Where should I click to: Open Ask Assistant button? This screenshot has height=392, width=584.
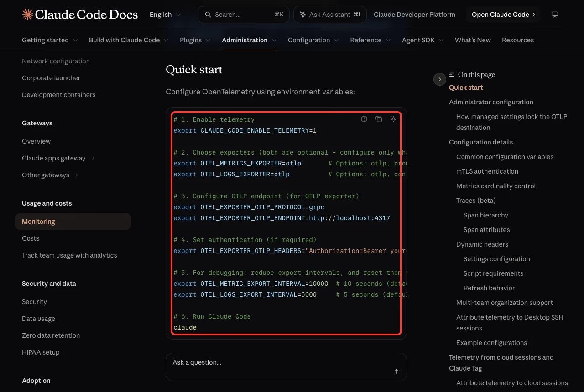[x=330, y=15]
